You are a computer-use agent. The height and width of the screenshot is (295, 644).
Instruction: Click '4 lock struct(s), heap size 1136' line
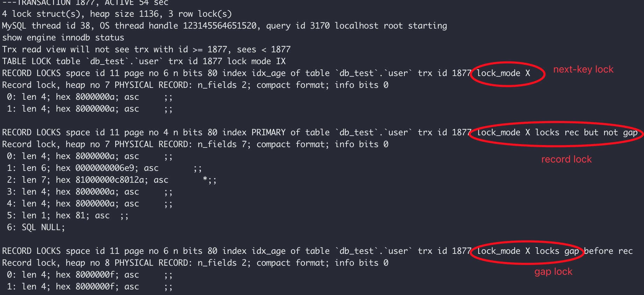point(117,14)
